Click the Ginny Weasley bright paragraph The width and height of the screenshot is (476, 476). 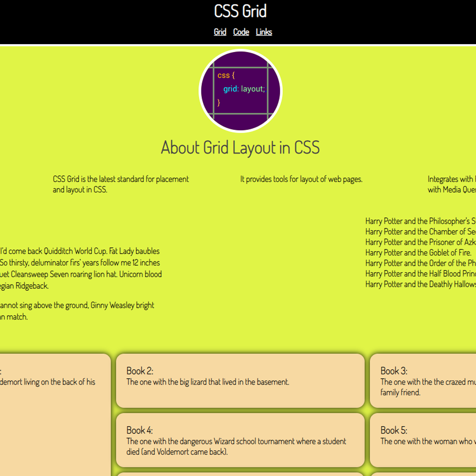[x=77, y=311]
